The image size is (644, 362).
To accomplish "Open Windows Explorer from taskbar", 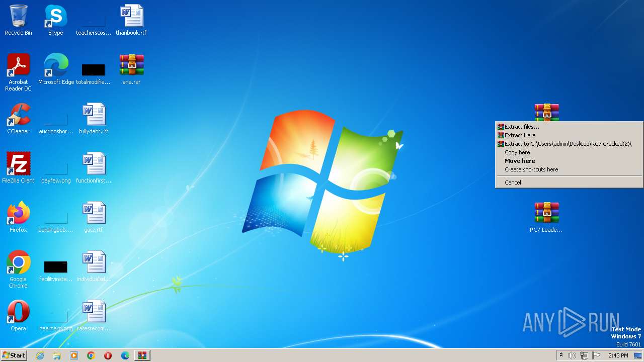I will tap(57, 355).
